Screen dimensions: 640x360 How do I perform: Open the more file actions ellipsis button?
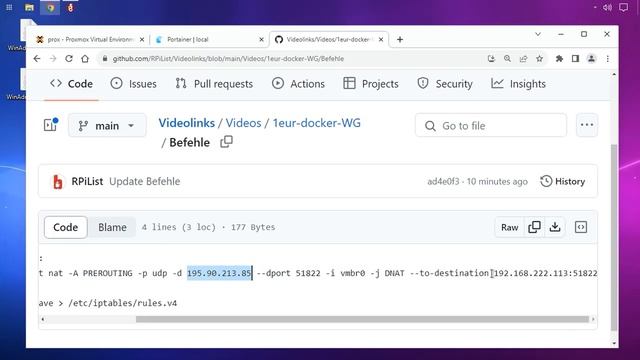coord(587,125)
